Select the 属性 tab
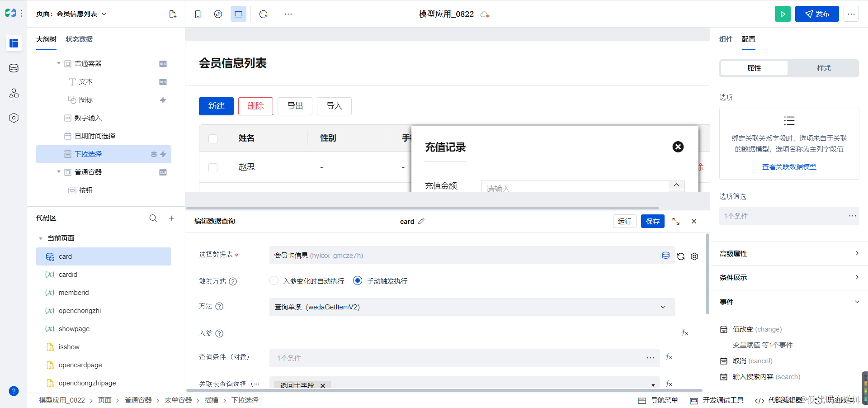 pos(754,68)
